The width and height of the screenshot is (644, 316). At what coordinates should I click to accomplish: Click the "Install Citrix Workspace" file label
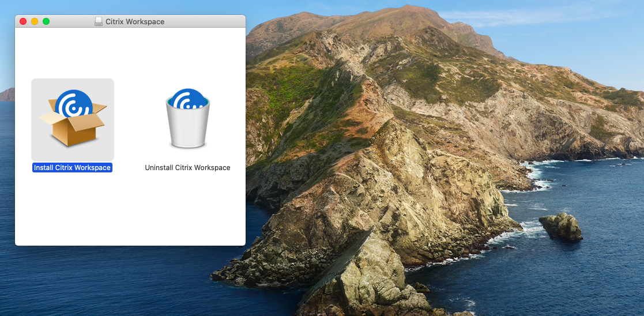[x=72, y=168]
